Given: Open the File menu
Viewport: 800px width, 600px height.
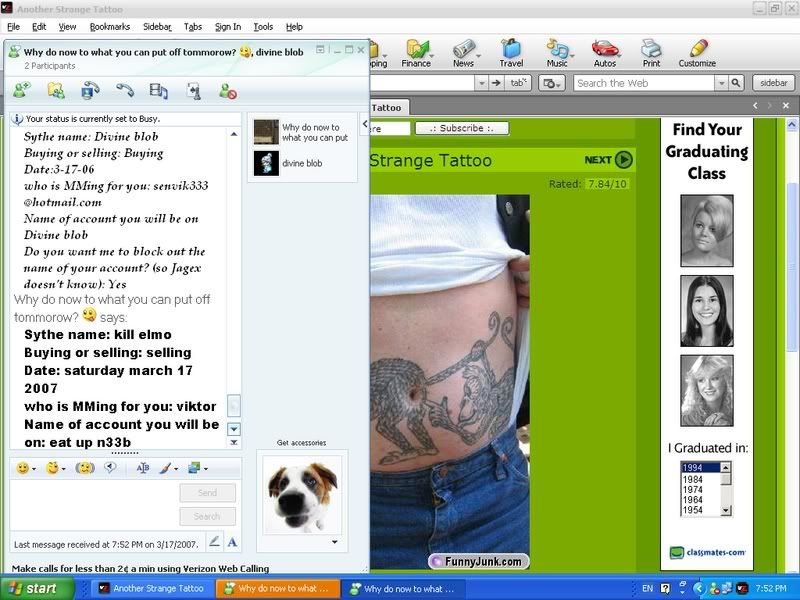Looking at the screenshot, I should pyautogui.click(x=13, y=27).
